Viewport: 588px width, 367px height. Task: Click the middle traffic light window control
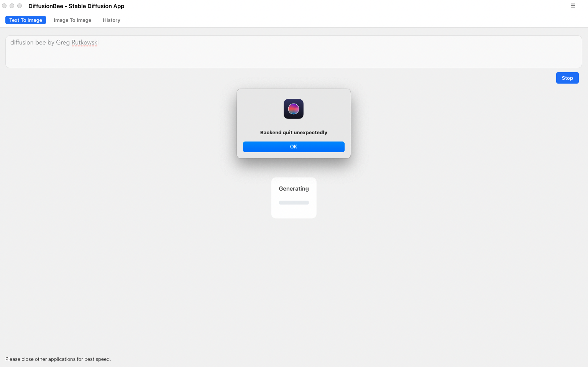coord(12,6)
